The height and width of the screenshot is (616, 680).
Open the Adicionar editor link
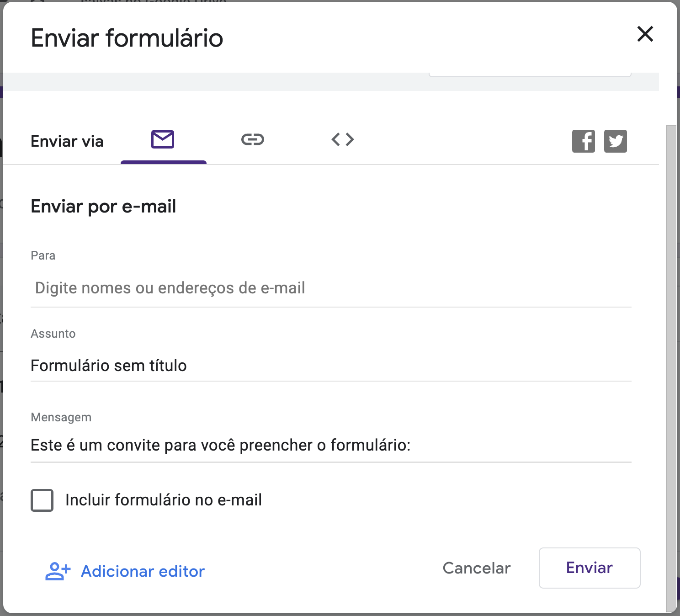pos(143,571)
